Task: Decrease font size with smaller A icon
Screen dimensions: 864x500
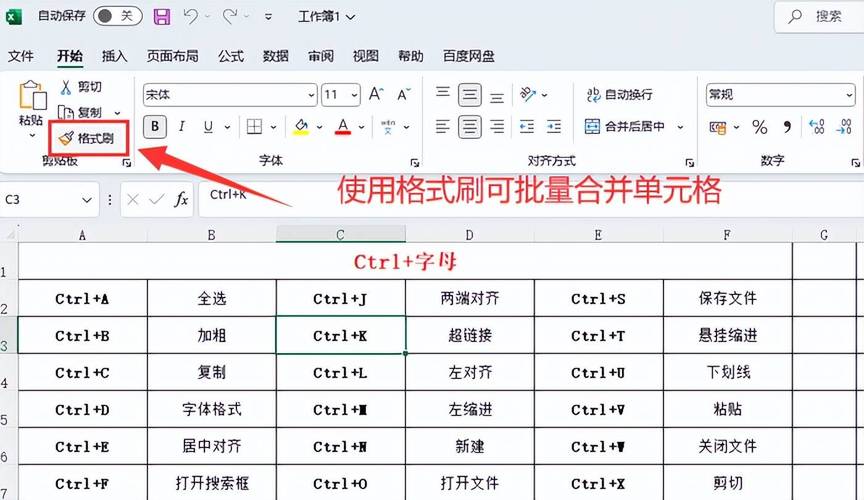Action: coord(403,94)
